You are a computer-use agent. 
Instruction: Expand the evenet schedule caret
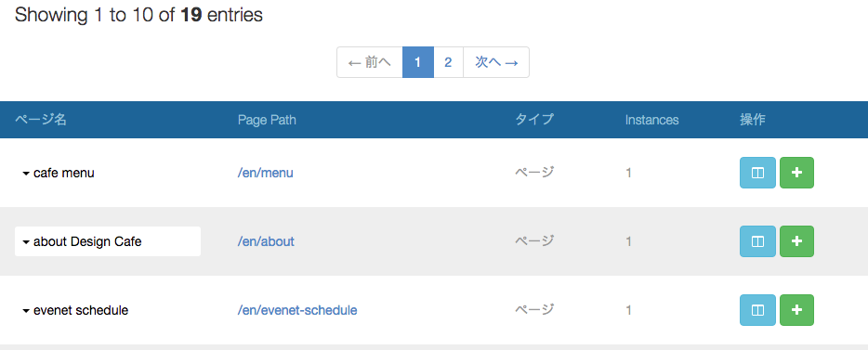(x=25, y=311)
